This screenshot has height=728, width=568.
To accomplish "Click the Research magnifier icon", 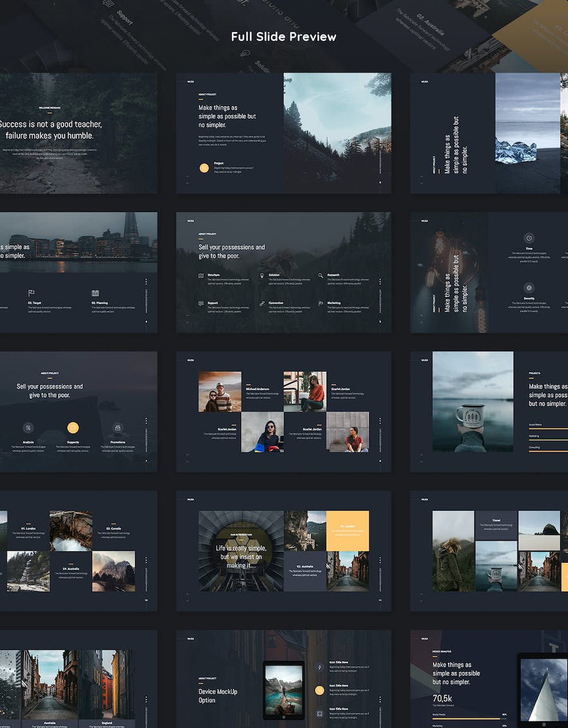I will (x=321, y=276).
